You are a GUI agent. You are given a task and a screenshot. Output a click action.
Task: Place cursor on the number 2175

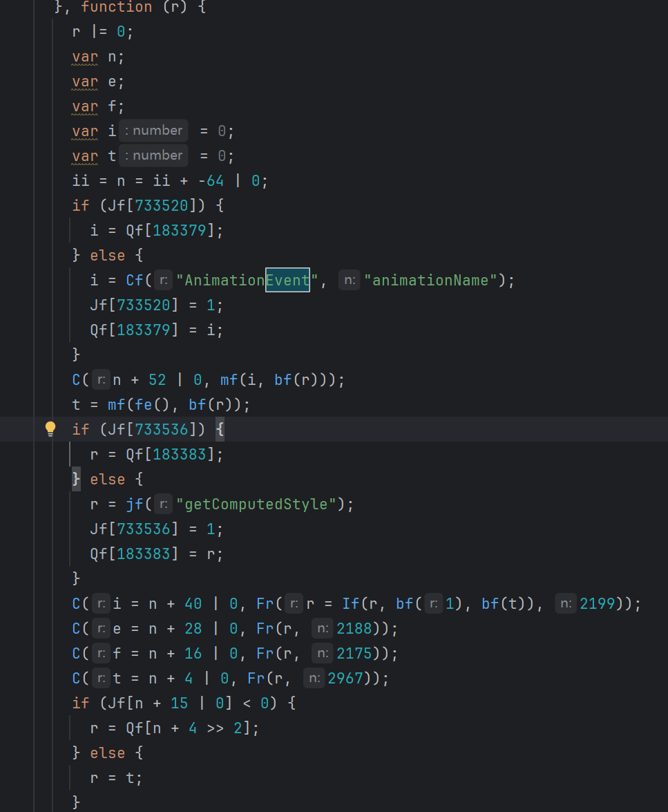point(354,653)
